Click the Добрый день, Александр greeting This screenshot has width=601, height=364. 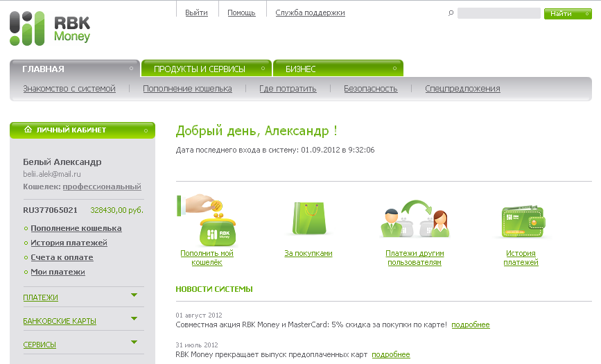coord(256,131)
